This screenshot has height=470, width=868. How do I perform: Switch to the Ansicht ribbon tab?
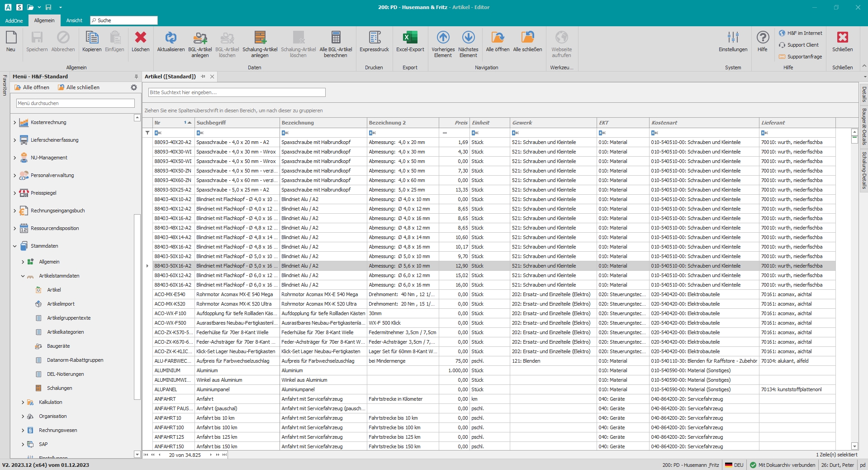(74, 20)
